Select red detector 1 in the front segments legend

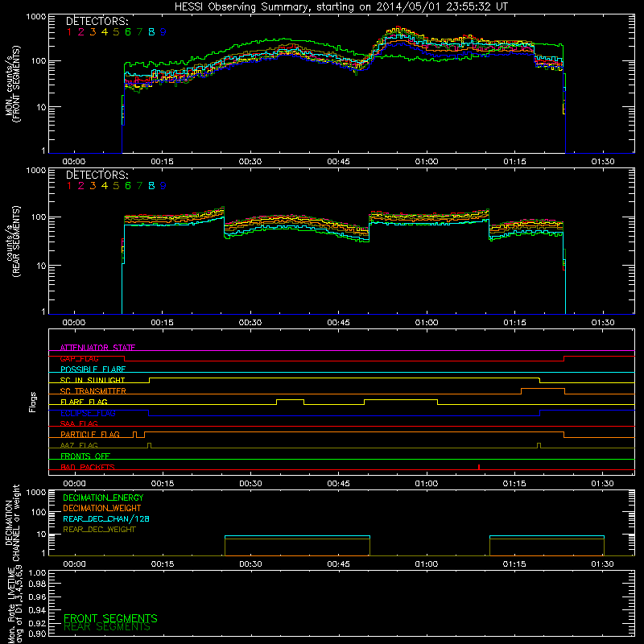[x=69, y=32]
